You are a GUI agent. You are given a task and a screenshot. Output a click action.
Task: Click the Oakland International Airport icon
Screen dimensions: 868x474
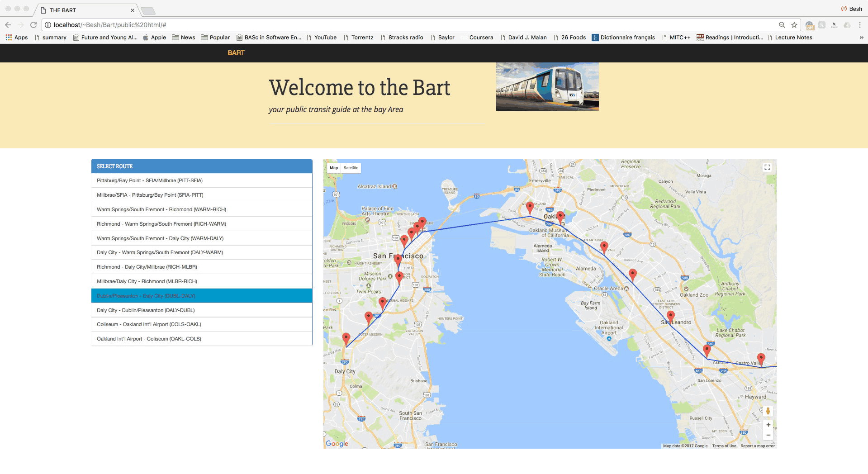pyautogui.click(x=609, y=338)
